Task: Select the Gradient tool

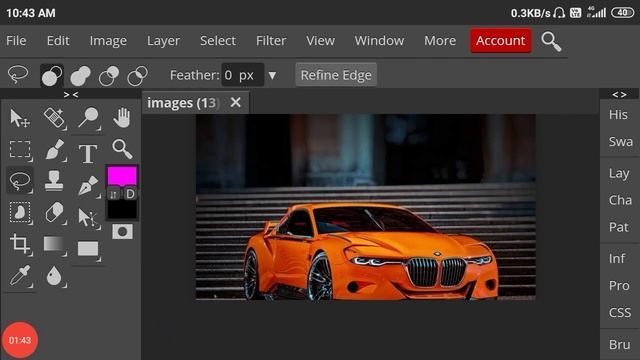Action: pyautogui.click(x=54, y=244)
